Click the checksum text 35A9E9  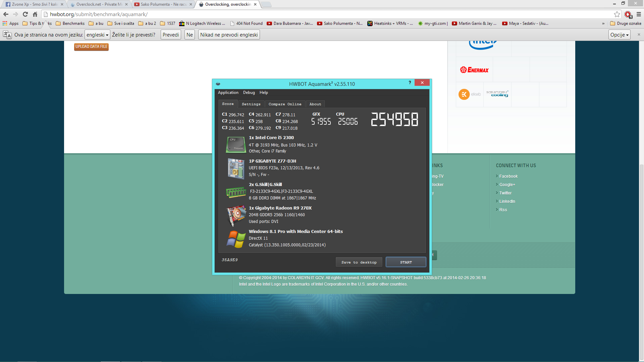point(230,260)
